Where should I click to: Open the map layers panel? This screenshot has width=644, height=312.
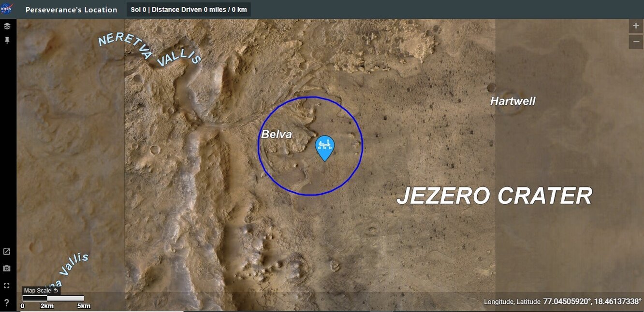[x=7, y=26]
